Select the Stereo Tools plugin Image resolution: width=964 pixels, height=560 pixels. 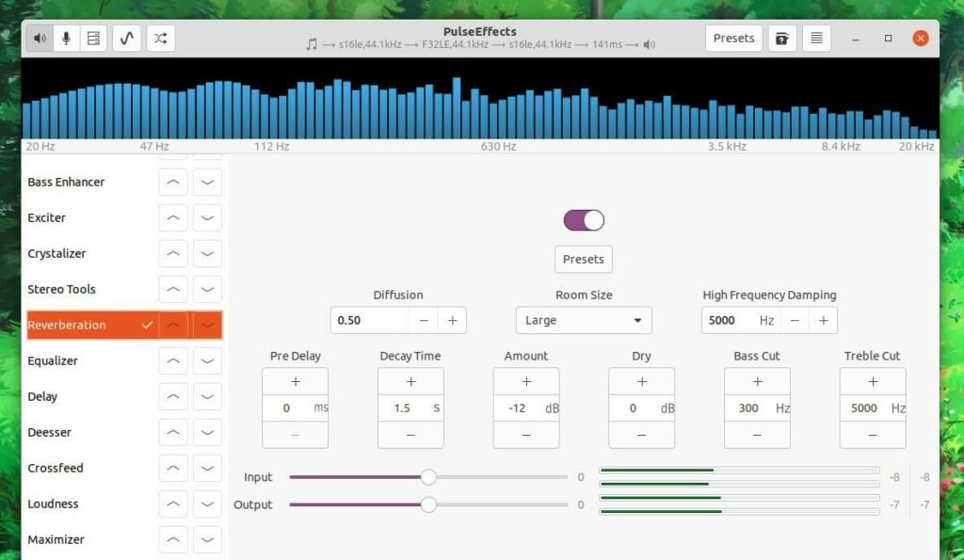click(60, 289)
